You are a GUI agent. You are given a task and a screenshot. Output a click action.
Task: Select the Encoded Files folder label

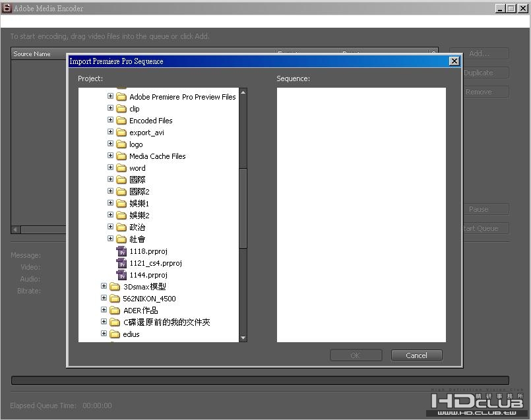coord(150,121)
